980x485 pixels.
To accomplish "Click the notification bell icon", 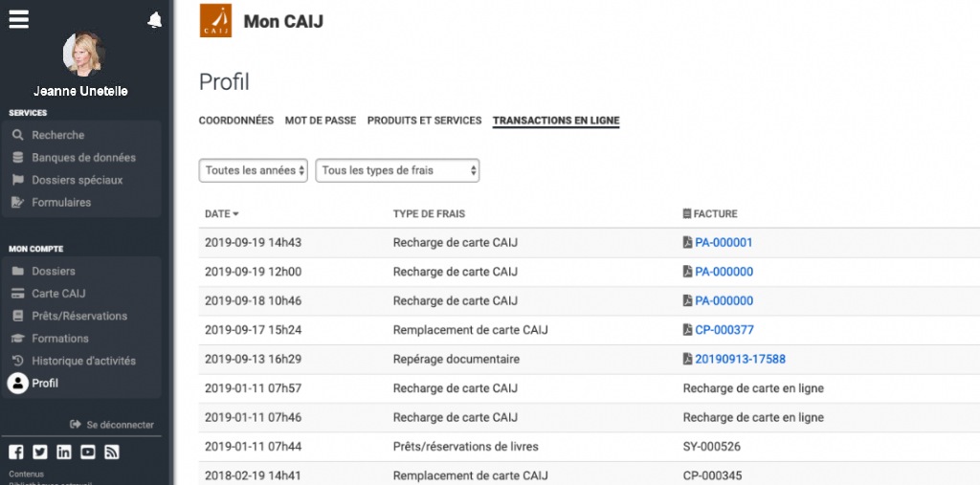I will 154,20.
